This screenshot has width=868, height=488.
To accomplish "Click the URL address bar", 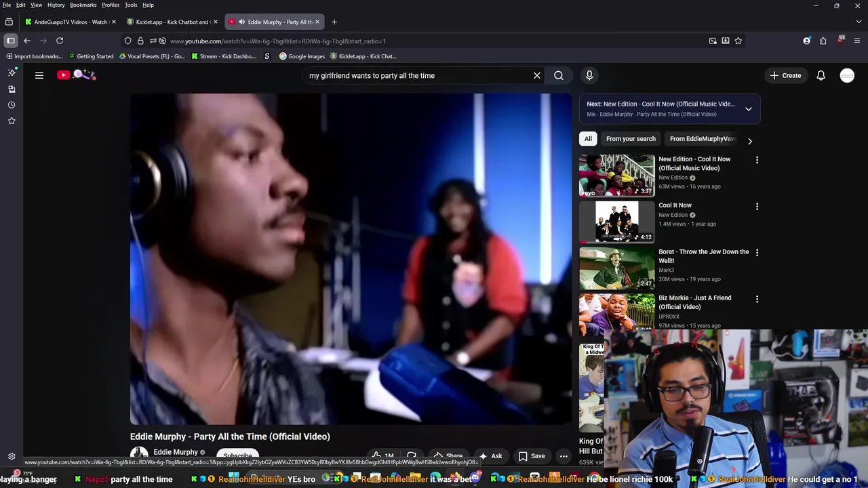I will click(x=434, y=41).
